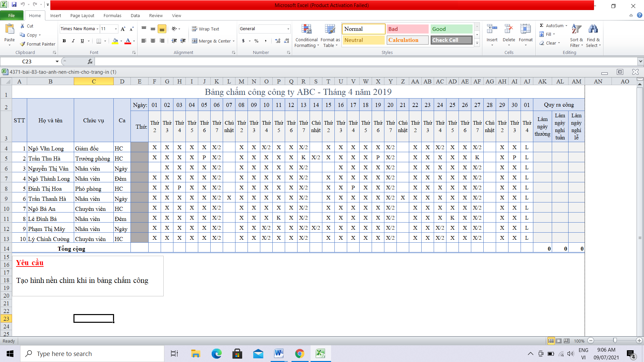
Task: Open the Page Layout ribbon tab
Action: 82,15
